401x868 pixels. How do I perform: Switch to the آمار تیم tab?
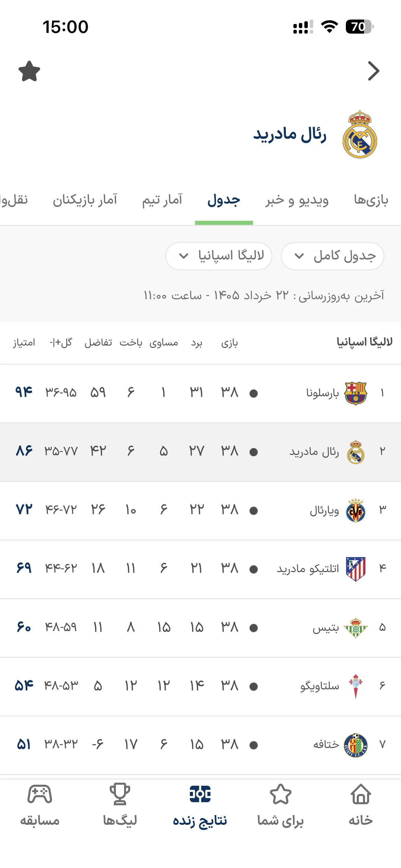[x=162, y=200]
